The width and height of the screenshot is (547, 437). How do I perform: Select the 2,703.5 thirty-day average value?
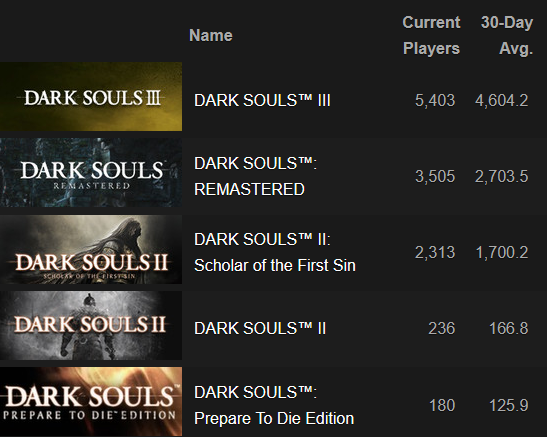[x=502, y=176]
